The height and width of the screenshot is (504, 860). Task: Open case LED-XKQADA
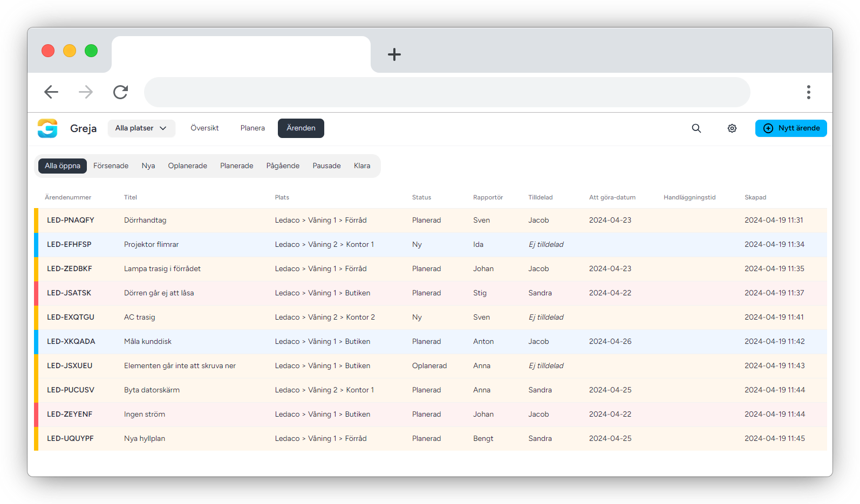(x=71, y=341)
